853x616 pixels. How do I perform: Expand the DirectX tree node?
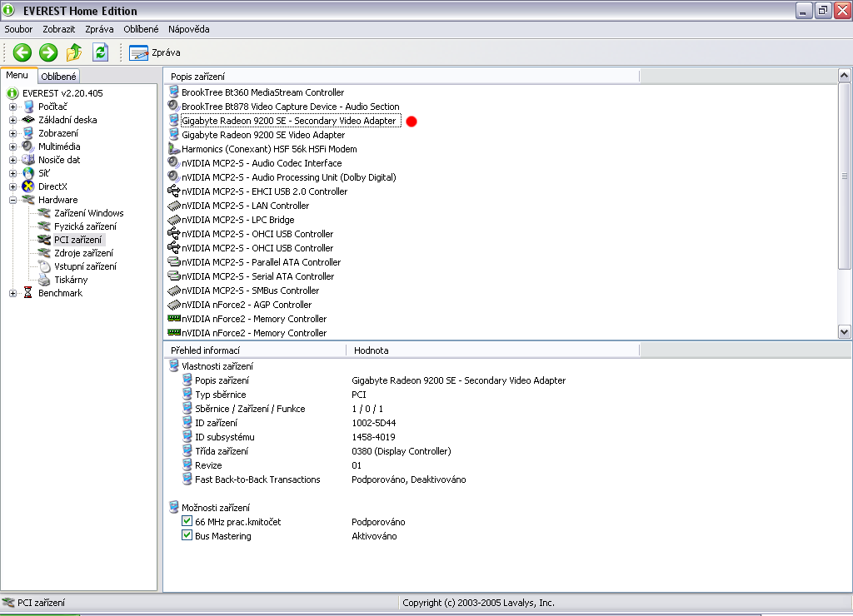tap(12, 186)
